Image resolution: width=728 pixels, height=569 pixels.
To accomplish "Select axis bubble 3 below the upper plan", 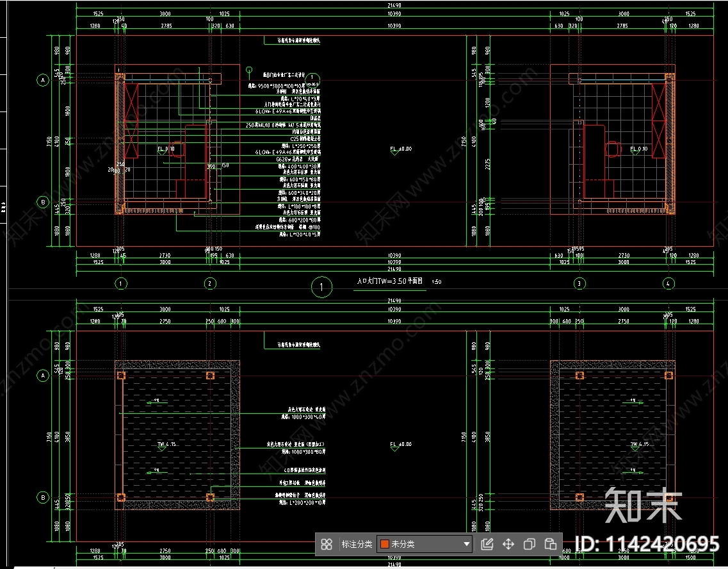I will pyautogui.click(x=579, y=283).
